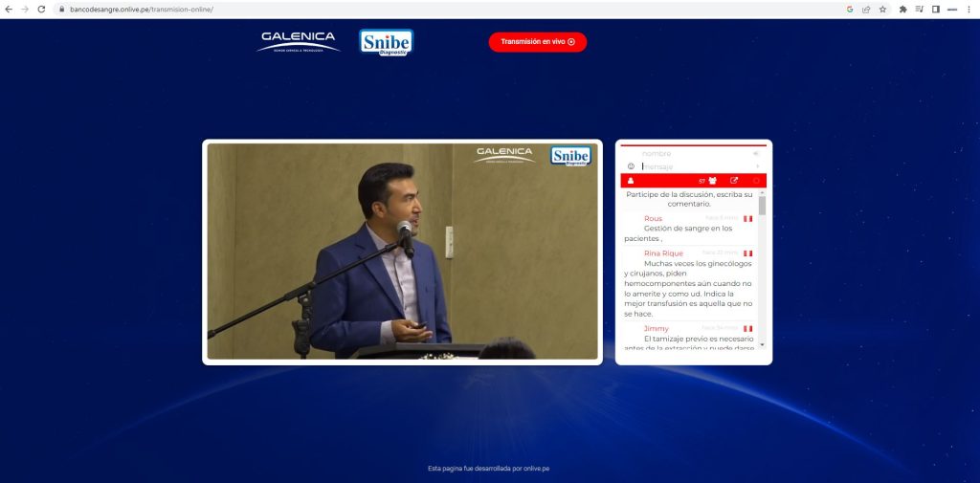This screenshot has width=980, height=483.
Task: Open emoji picker beside the message field
Action: pos(631,166)
